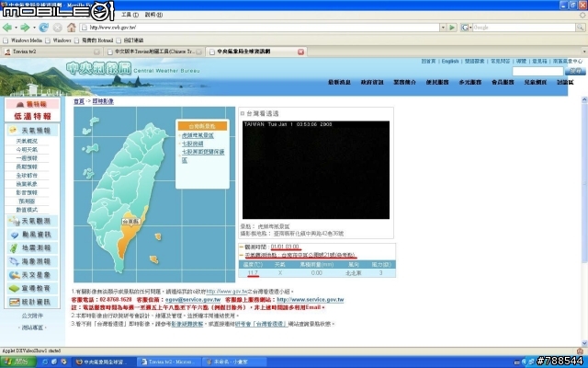Screen dimensions: 588x368
Task: Open 政府資訊 in the top navigation
Action: click(x=372, y=82)
